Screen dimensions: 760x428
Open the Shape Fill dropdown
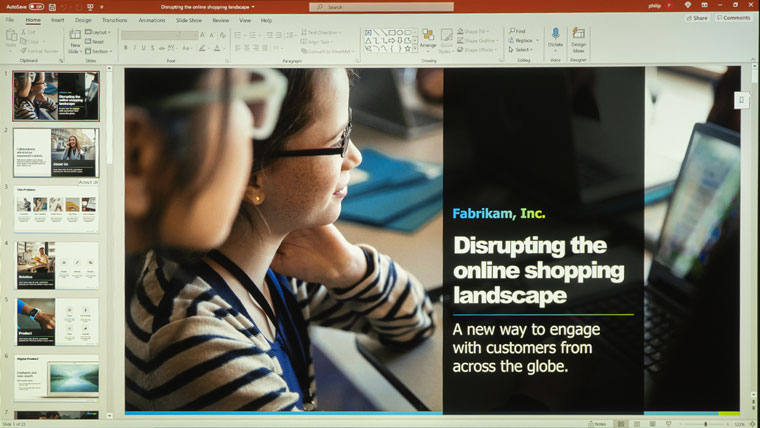pyautogui.click(x=472, y=32)
